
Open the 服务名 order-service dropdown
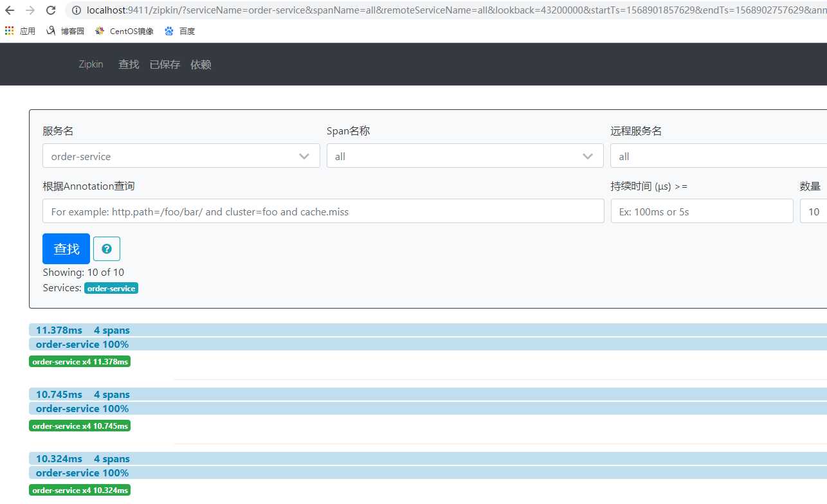181,156
